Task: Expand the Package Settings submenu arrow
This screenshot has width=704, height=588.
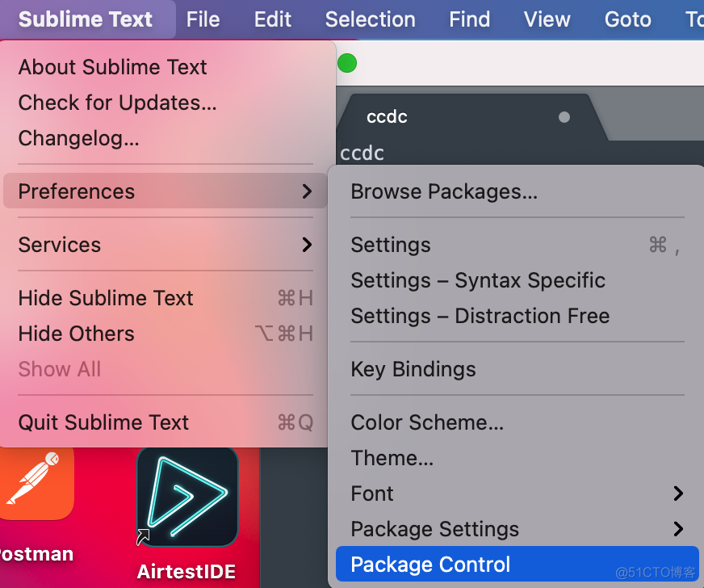Action: click(x=678, y=529)
